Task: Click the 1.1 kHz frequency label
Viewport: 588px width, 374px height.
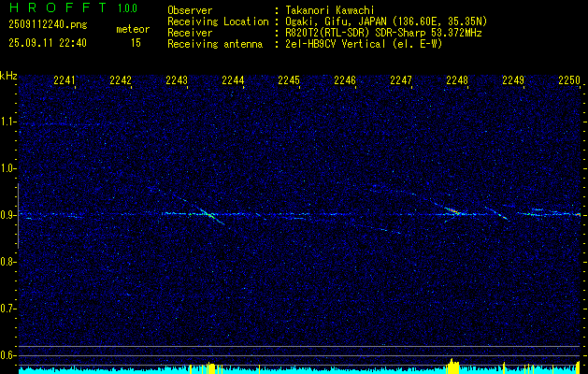Action: (8, 122)
